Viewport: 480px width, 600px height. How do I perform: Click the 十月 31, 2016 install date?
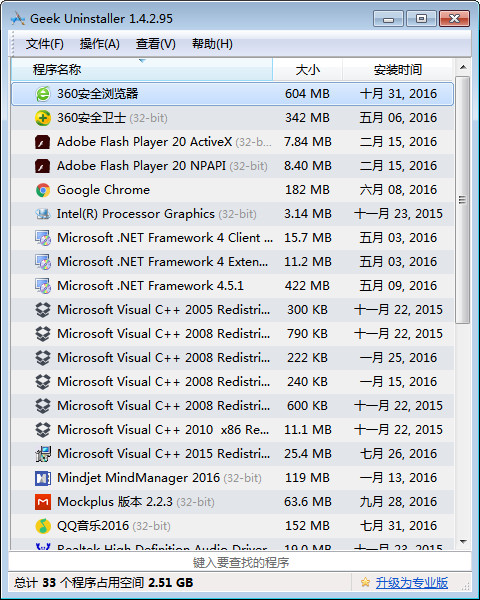tap(398, 94)
